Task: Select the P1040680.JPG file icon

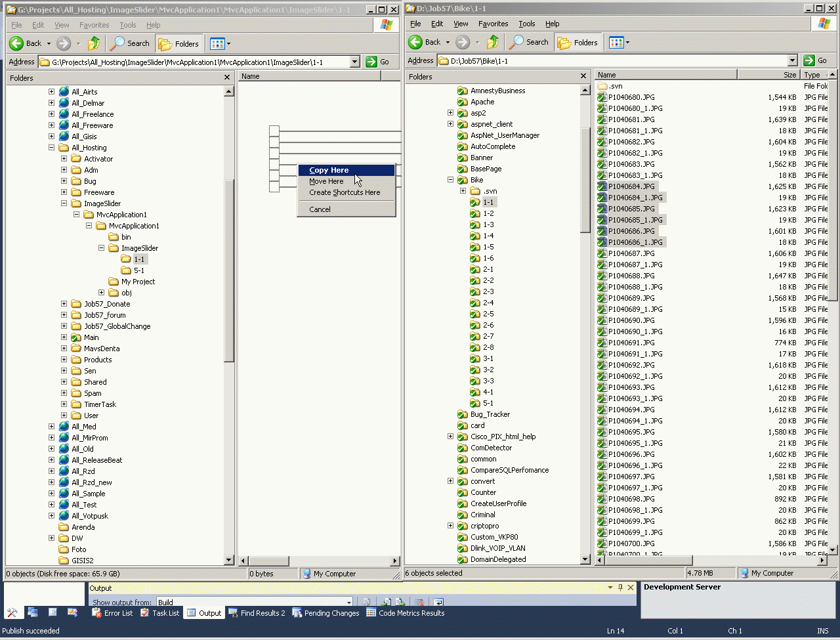Action: pos(602,97)
